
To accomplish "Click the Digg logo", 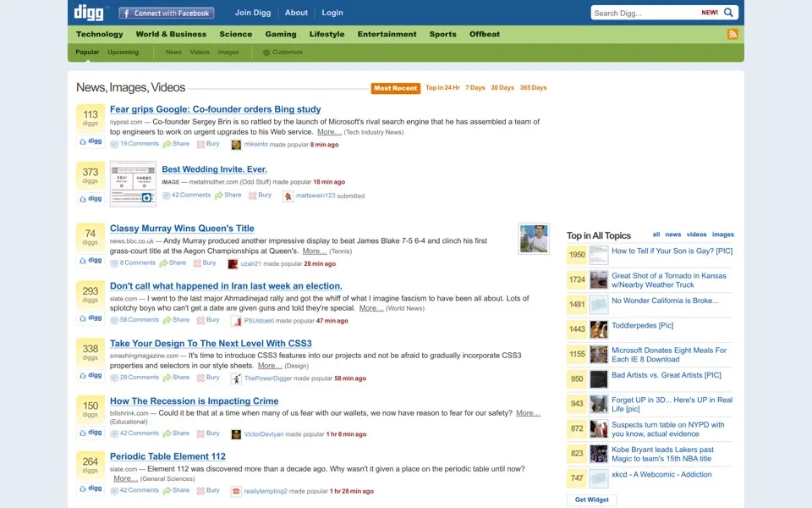I will (89, 13).
